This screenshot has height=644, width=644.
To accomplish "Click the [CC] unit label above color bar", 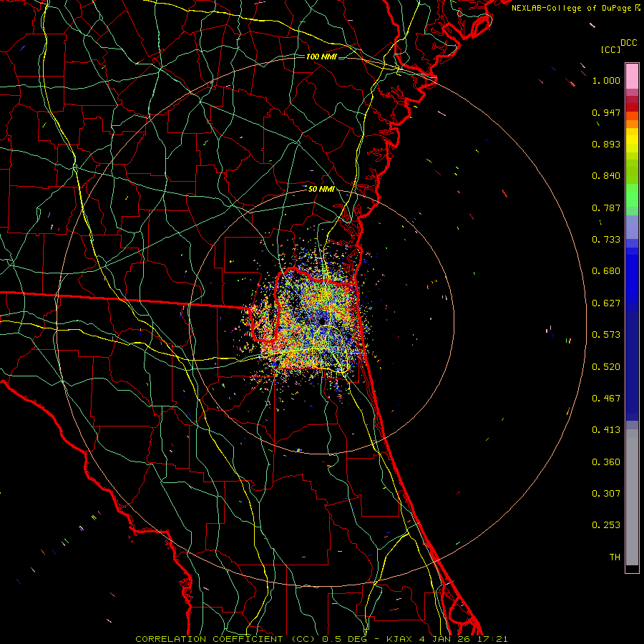I will click(x=610, y=49).
